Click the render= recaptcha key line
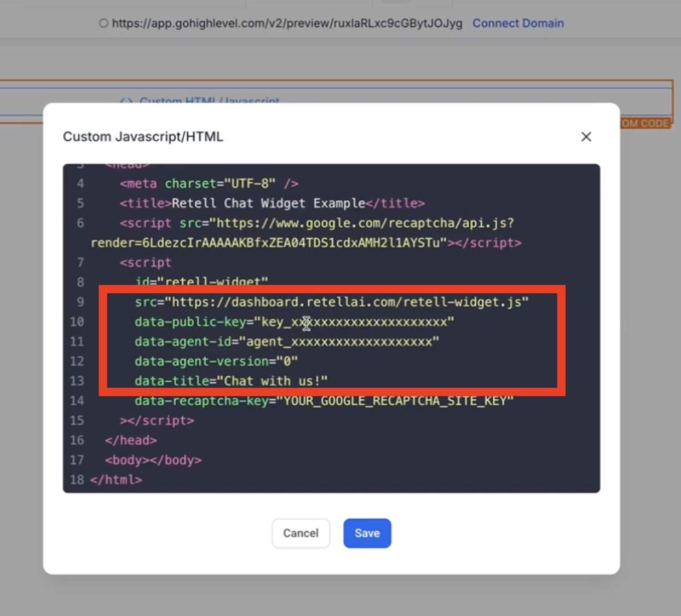The height and width of the screenshot is (616, 681). coord(306,243)
